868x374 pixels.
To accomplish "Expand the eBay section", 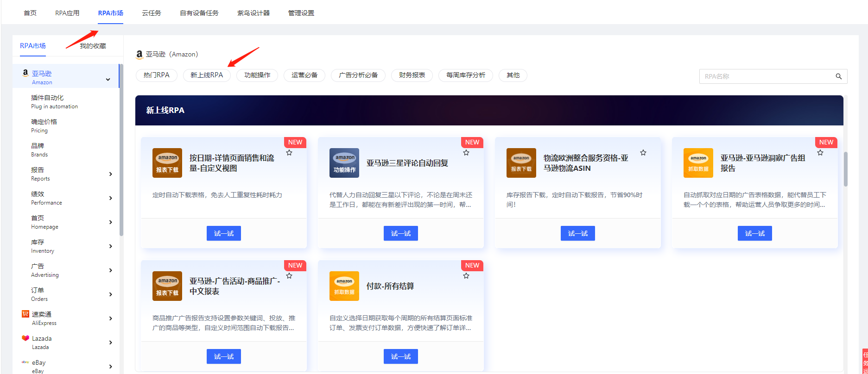I will 110,367.
